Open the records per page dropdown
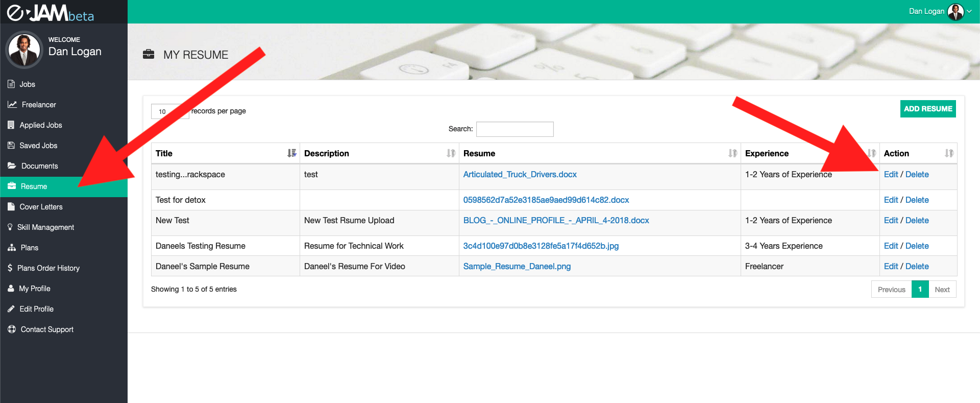The width and height of the screenshot is (980, 403). click(170, 111)
